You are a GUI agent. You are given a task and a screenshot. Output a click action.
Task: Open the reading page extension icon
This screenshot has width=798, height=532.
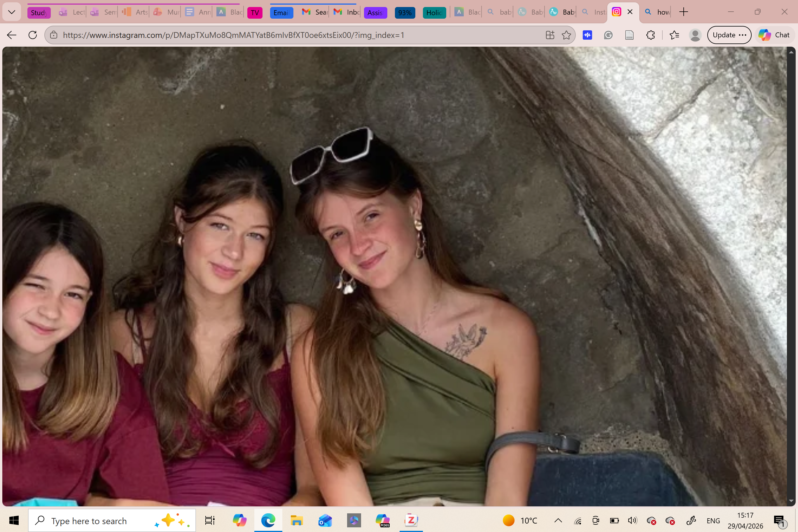(629, 35)
